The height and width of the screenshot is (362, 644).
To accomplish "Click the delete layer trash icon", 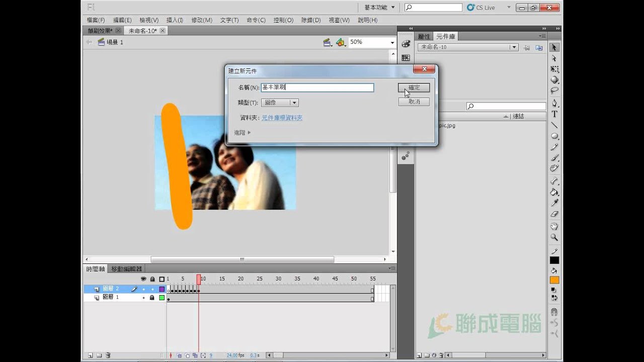I will point(108,355).
